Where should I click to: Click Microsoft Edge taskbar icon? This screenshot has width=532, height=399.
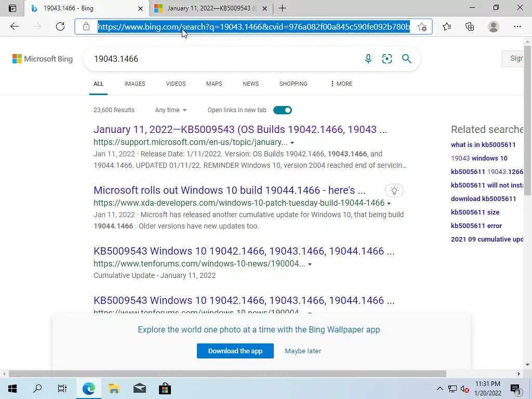coord(88,389)
